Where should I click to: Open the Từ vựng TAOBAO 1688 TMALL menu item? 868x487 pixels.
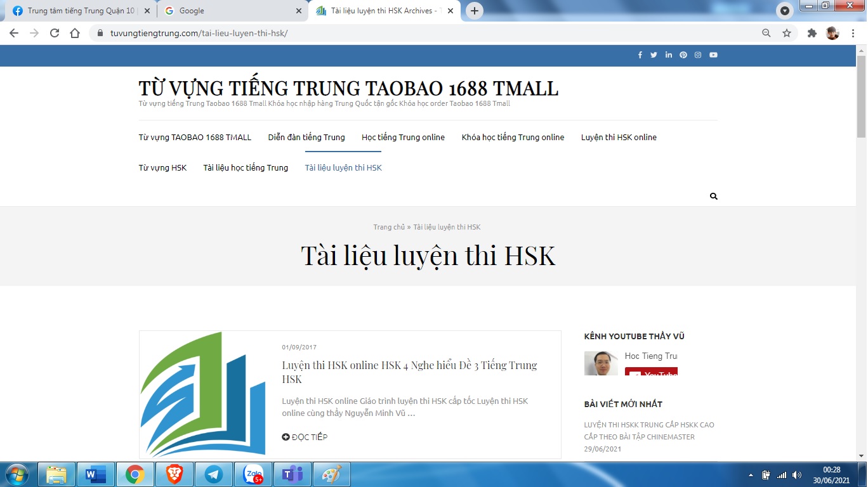point(195,137)
